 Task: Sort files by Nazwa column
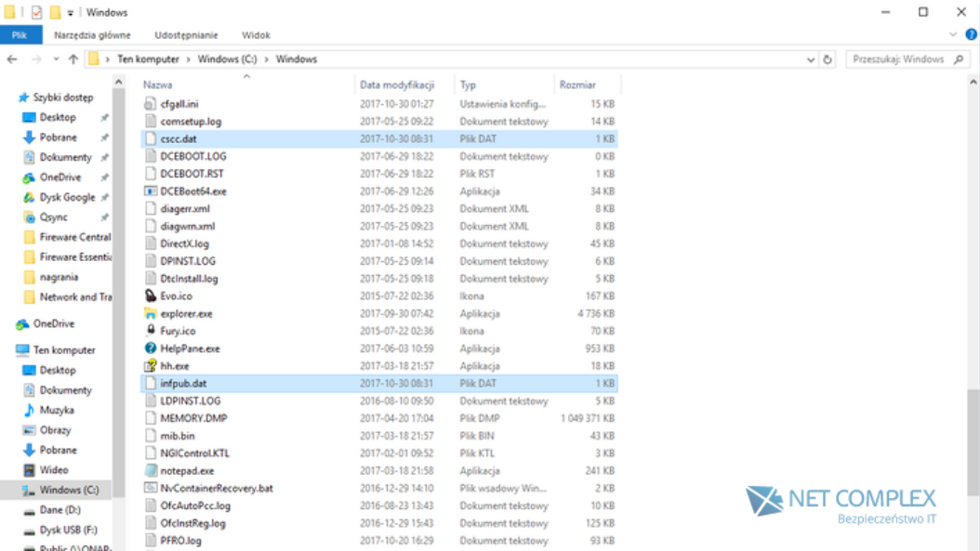[157, 85]
